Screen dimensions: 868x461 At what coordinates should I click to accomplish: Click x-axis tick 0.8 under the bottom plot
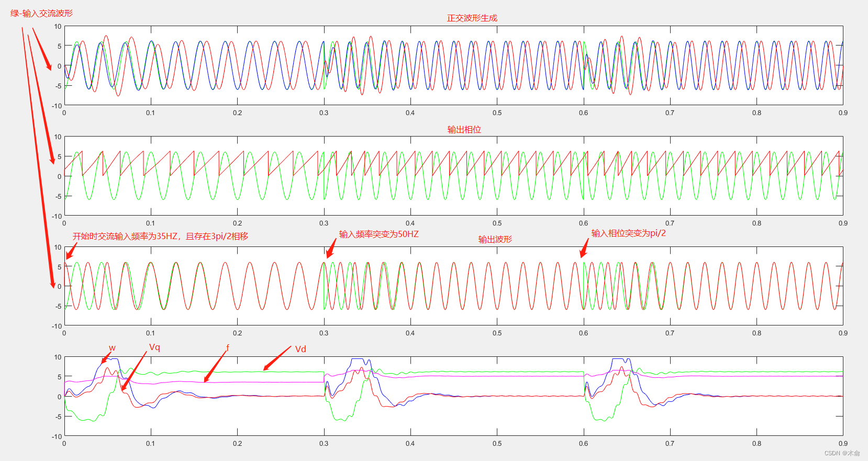coord(756,444)
